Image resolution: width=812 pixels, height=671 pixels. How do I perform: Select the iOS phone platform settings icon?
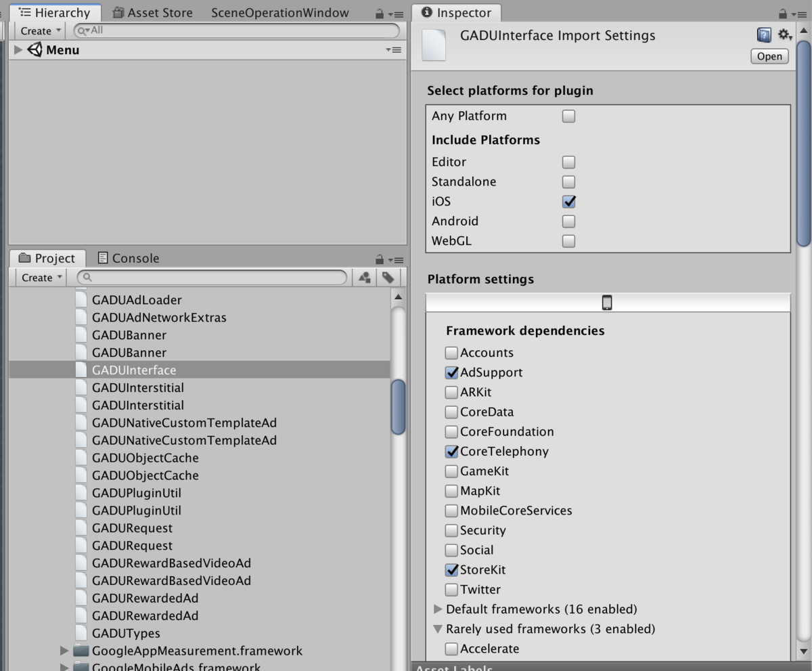click(x=607, y=303)
